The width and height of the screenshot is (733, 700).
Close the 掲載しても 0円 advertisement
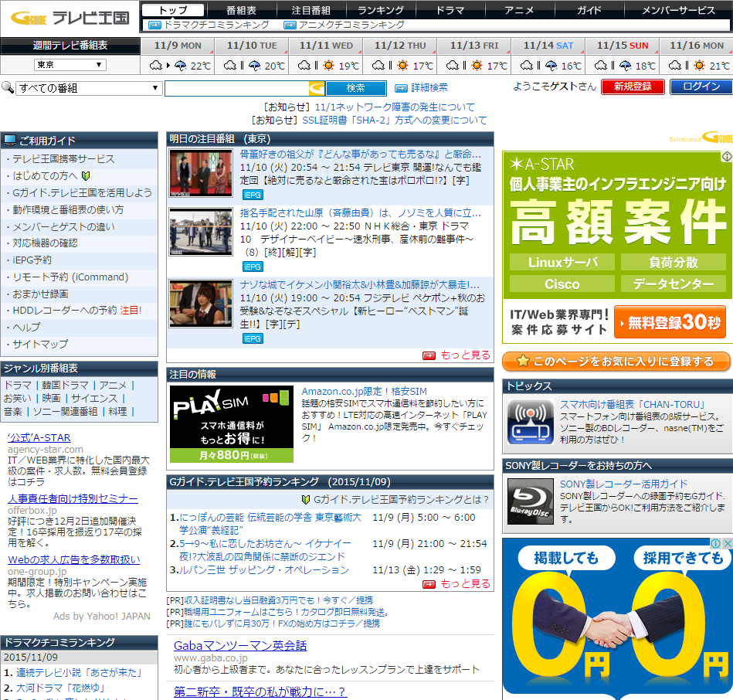coord(728,543)
